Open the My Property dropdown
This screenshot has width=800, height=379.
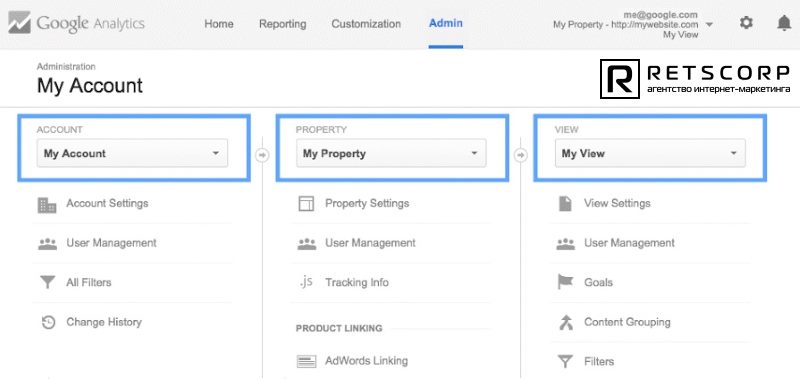[391, 153]
